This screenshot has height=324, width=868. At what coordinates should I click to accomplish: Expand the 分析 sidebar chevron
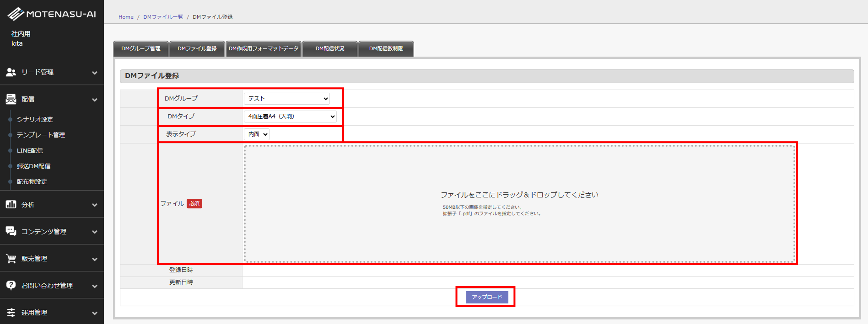tap(95, 205)
